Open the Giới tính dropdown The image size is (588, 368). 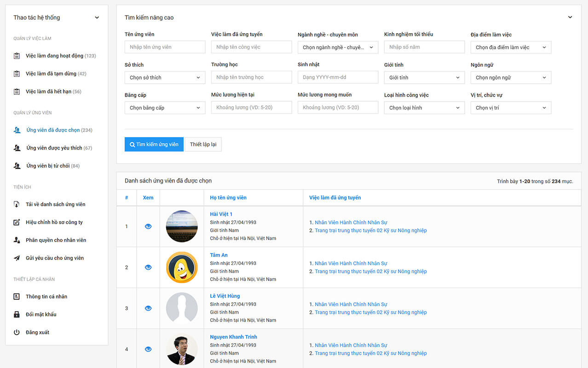(424, 78)
